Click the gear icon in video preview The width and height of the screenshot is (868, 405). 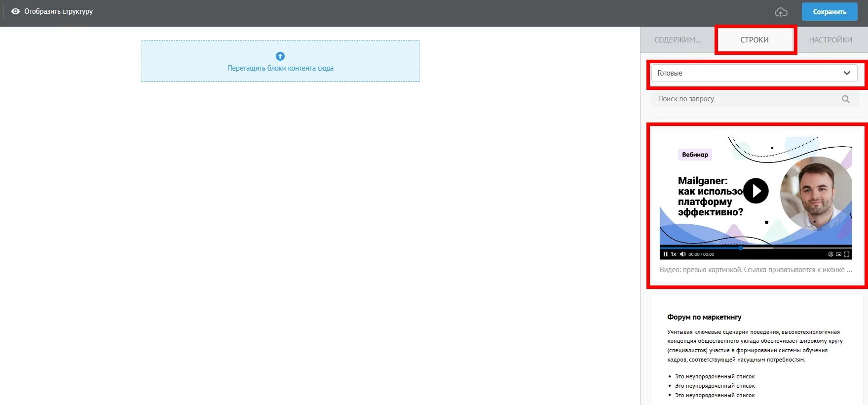(x=830, y=254)
